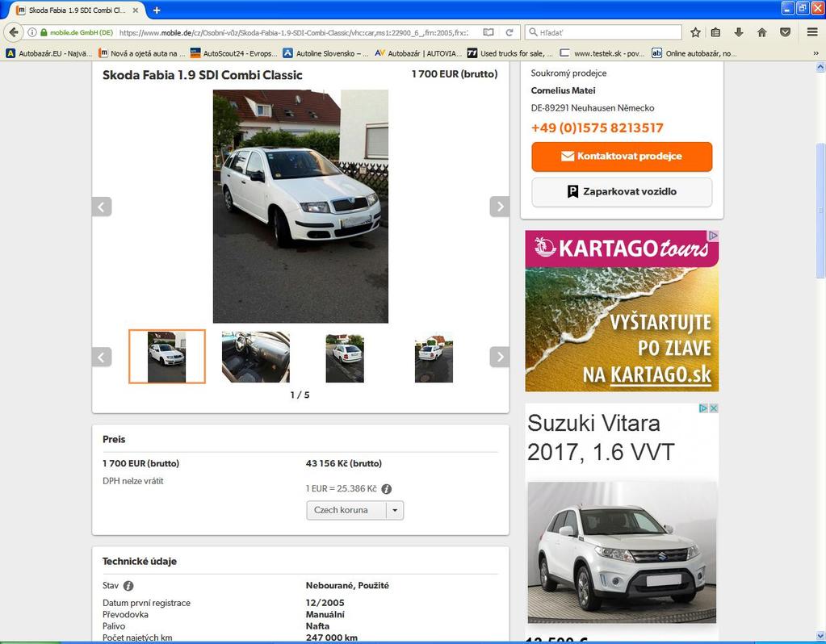Image resolution: width=826 pixels, height=644 pixels.
Task: Select the third thumbnail of car rear
Action: 345,358
